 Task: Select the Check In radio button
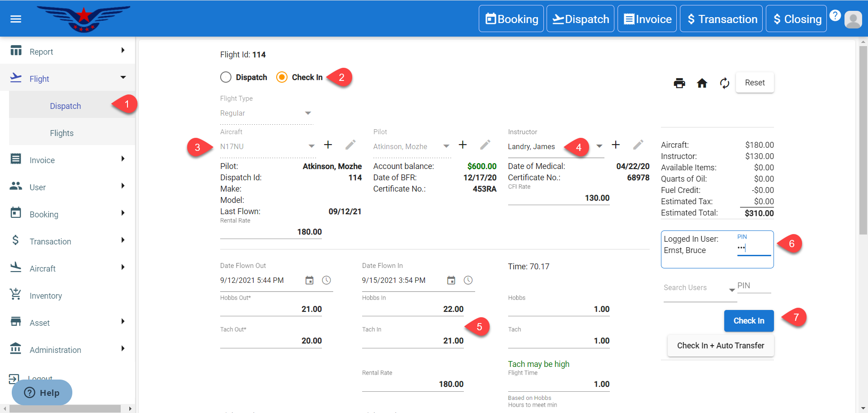point(282,77)
